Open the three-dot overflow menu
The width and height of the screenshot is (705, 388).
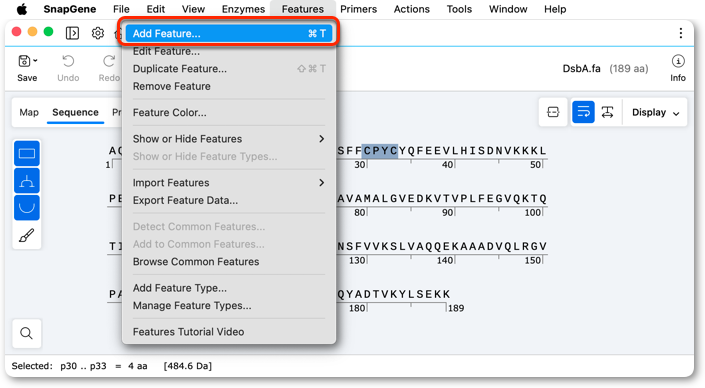pos(681,33)
